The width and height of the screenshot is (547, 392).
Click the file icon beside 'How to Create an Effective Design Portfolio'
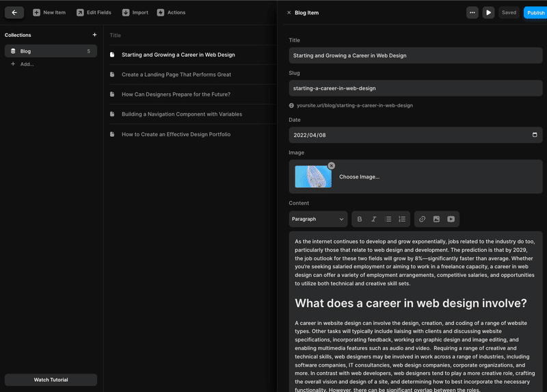(x=112, y=134)
